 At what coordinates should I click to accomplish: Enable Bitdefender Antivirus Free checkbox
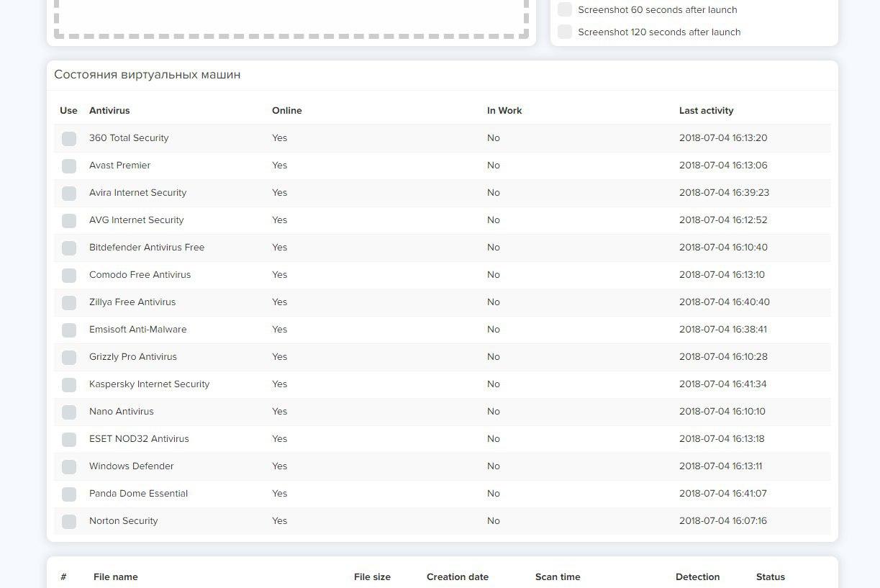coord(69,248)
